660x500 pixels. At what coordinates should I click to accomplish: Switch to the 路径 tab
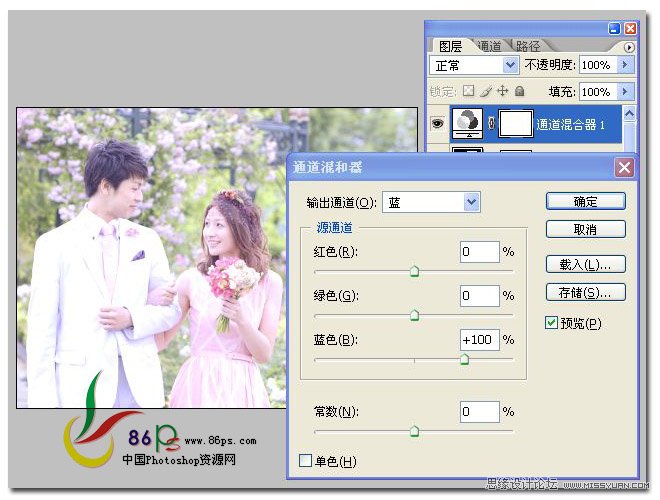click(x=528, y=46)
